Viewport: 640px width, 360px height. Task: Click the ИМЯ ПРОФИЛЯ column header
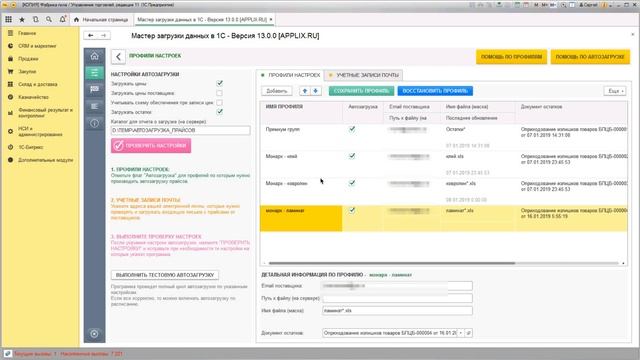[284, 107]
